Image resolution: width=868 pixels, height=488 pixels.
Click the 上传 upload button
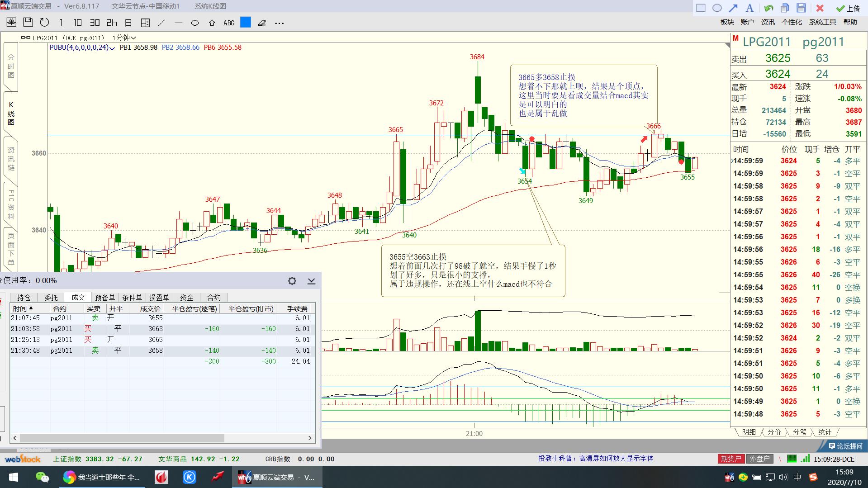[x=848, y=8]
